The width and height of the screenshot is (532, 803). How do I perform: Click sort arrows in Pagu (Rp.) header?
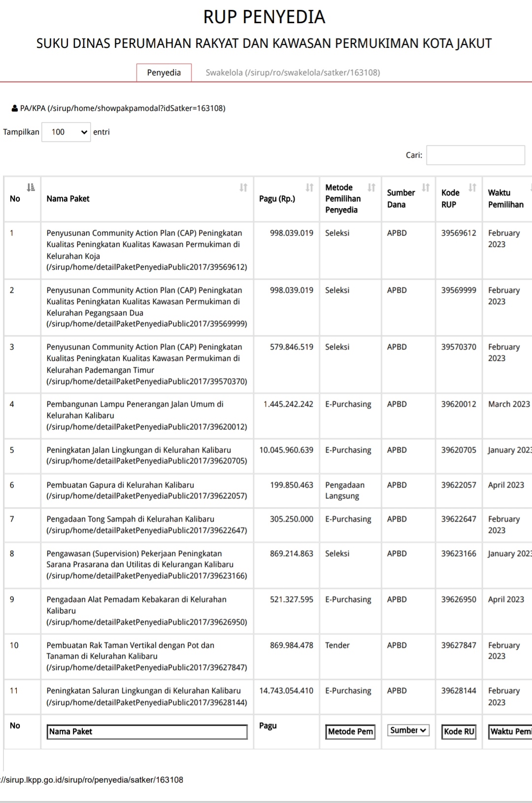pos(309,187)
